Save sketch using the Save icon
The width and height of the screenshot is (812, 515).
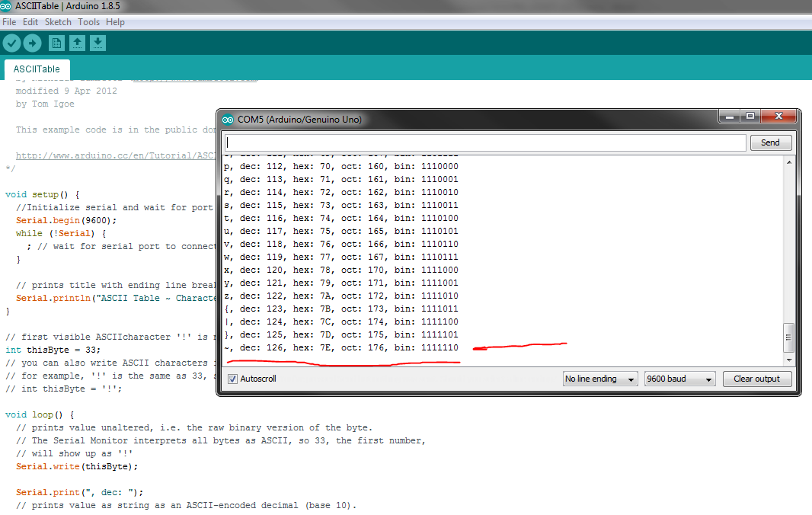click(x=98, y=43)
